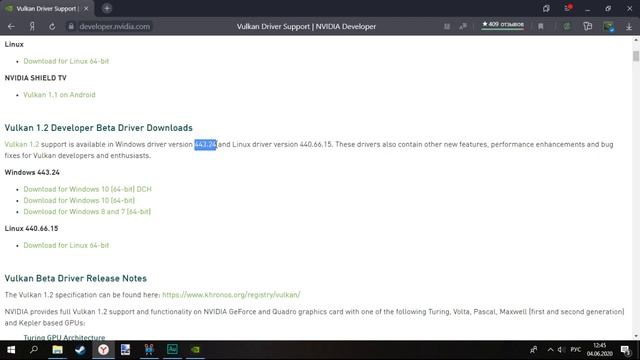Switch input language via РУС indicator
The width and height of the screenshot is (640, 360).
576,350
